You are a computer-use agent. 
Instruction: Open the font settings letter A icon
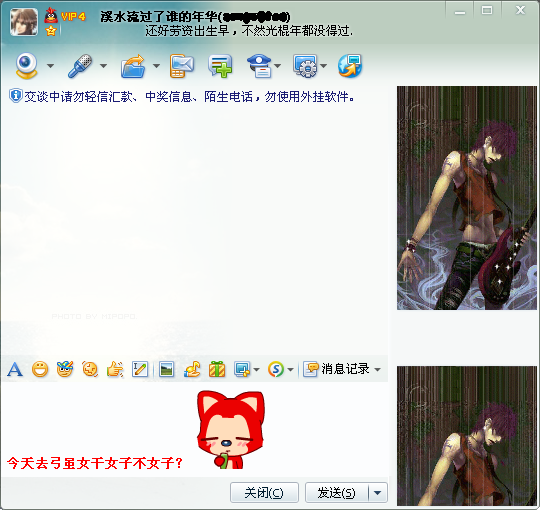click(x=15, y=370)
